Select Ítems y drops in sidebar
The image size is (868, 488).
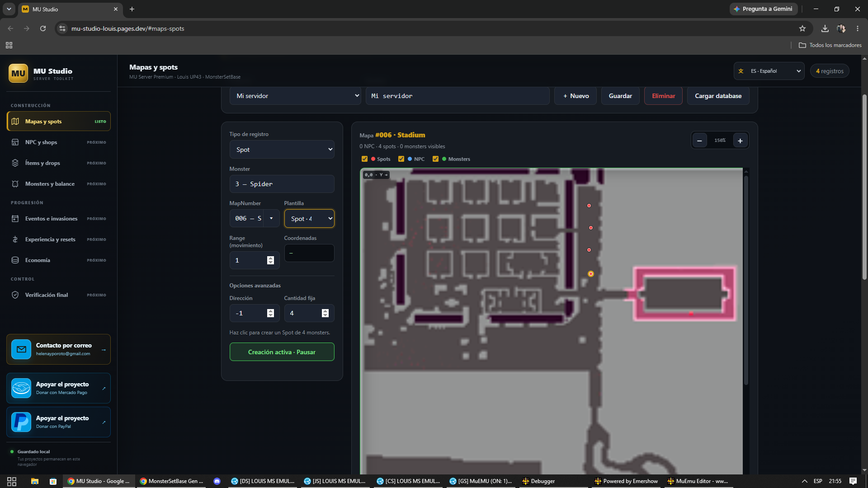coord(59,163)
